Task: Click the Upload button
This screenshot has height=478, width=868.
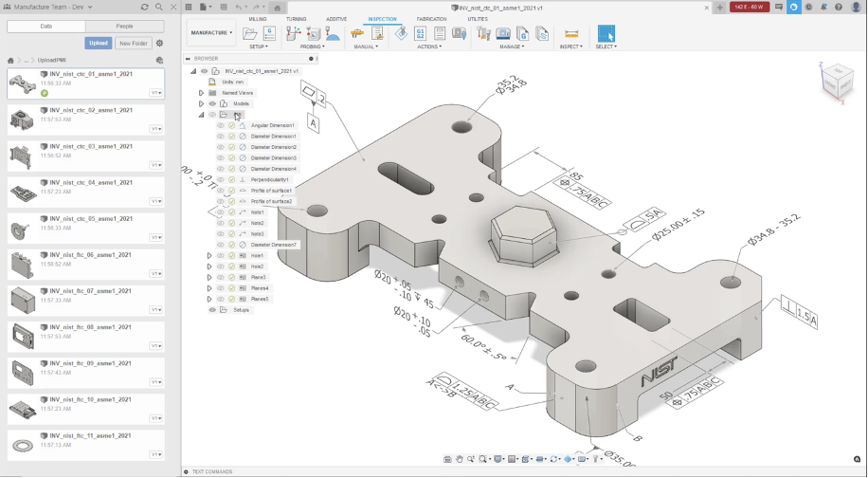Action: (x=99, y=43)
